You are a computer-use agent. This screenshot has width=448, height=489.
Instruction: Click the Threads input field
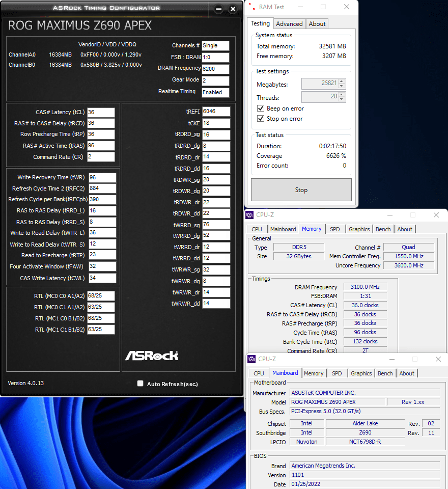[x=320, y=96]
